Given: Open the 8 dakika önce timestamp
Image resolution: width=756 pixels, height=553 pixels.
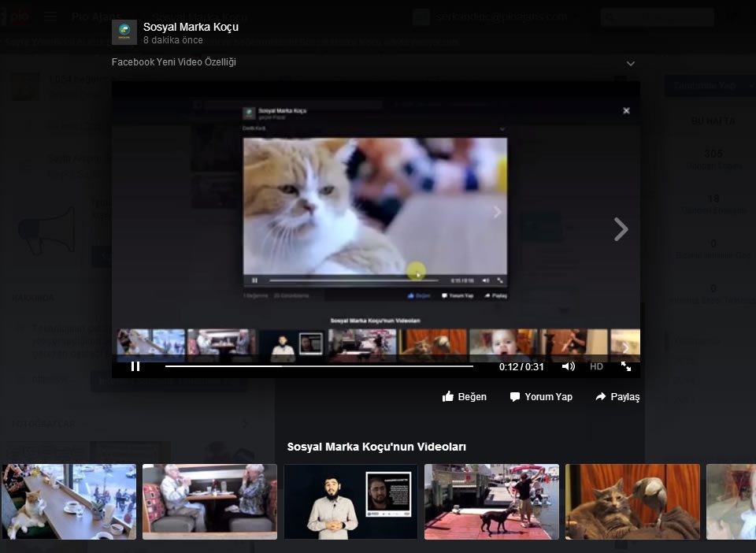Looking at the screenshot, I should tap(172, 40).
